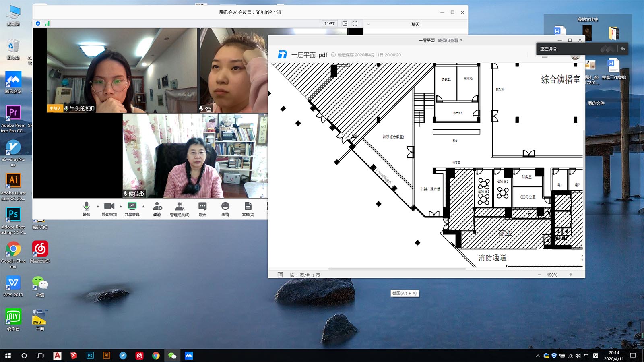Open 成员仅查看 permission dropdown
The height and width of the screenshot is (362, 644).
(x=450, y=40)
